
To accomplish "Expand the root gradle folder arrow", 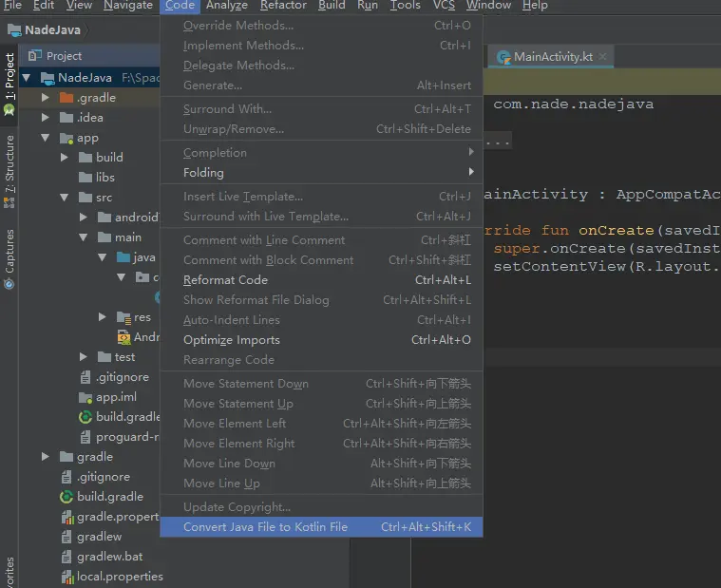I will (45, 457).
